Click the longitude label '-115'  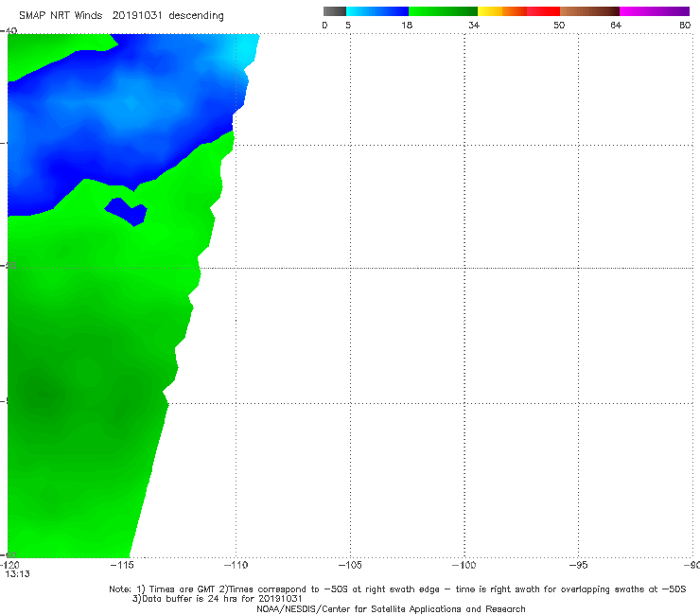coord(121,566)
